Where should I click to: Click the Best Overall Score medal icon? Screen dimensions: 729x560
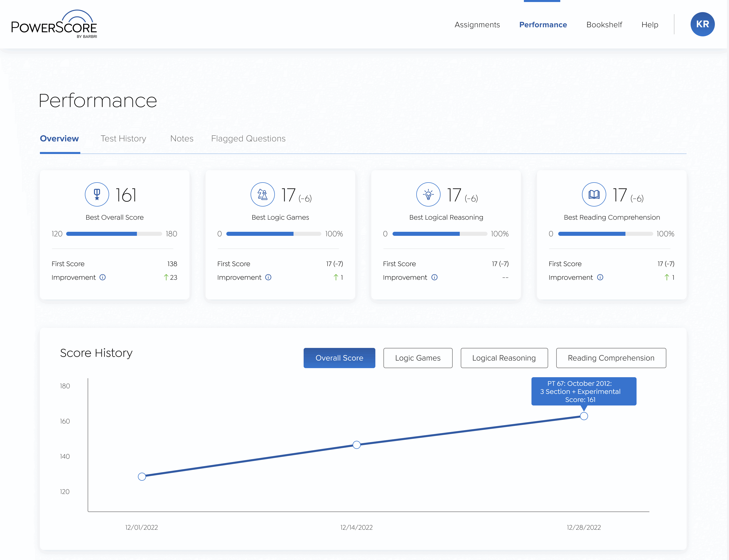click(x=97, y=194)
